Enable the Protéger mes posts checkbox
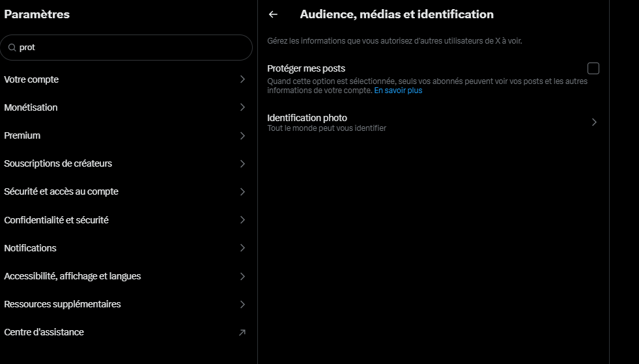The width and height of the screenshot is (639, 364). [593, 68]
